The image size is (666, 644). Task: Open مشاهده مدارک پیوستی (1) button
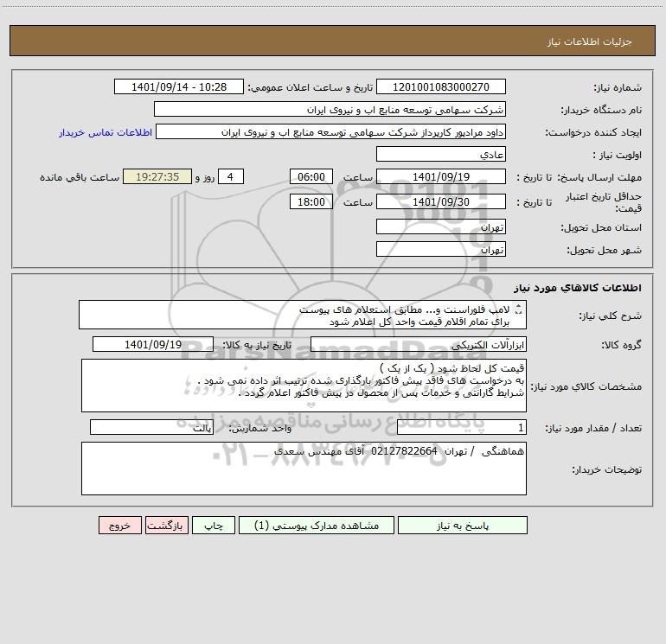point(317,525)
